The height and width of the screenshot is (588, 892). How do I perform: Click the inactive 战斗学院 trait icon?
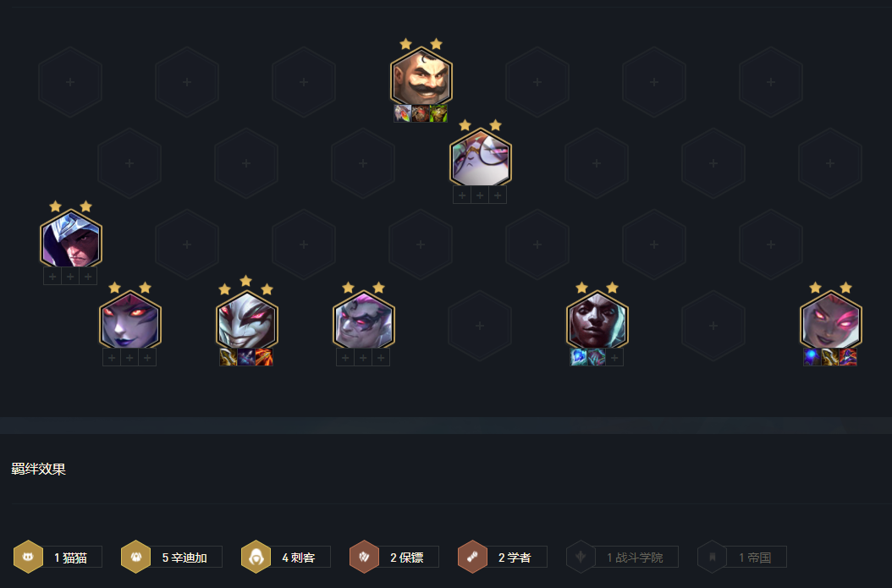pos(581,557)
